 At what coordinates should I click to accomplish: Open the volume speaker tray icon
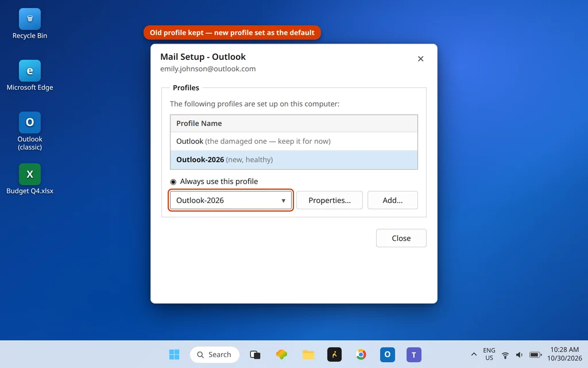click(x=519, y=354)
